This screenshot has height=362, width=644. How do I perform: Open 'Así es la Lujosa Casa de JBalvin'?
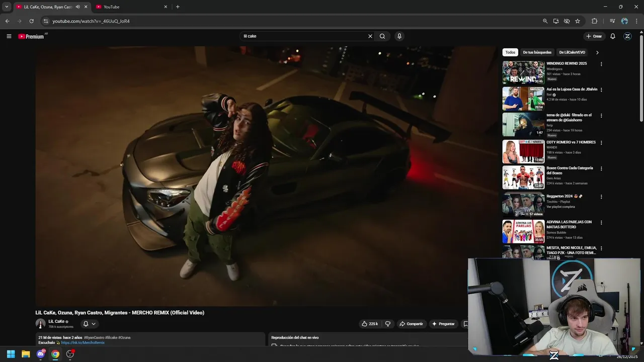click(x=572, y=89)
